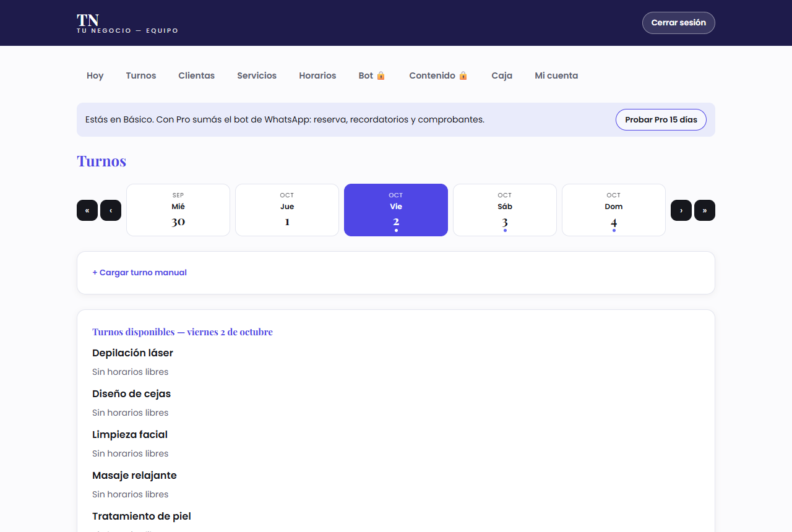Jump back with the double-left arrow button
The width and height of the screenshot is (792, 532).
pyautogui.click(x=87, y=210)
